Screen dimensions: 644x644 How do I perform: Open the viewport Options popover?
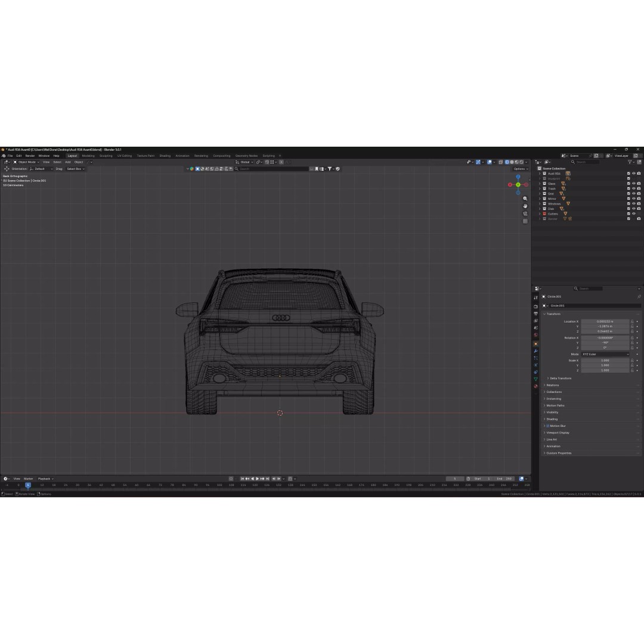(521, 169)
